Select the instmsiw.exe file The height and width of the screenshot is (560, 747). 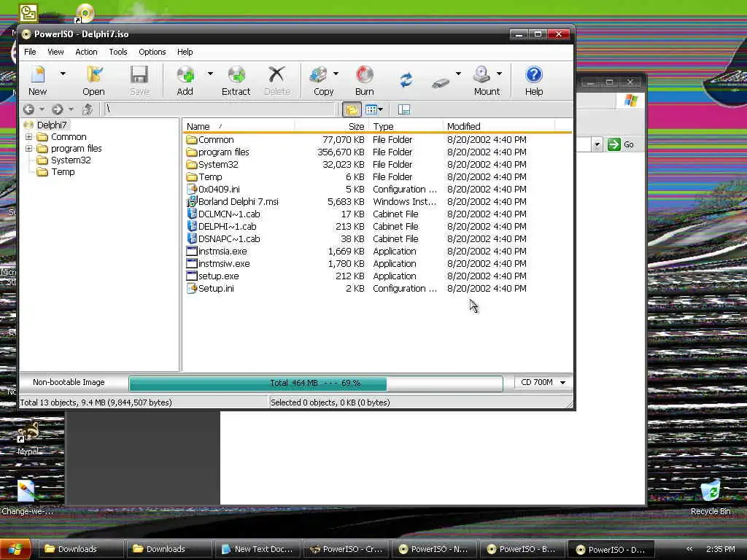[x=223, y=263]
